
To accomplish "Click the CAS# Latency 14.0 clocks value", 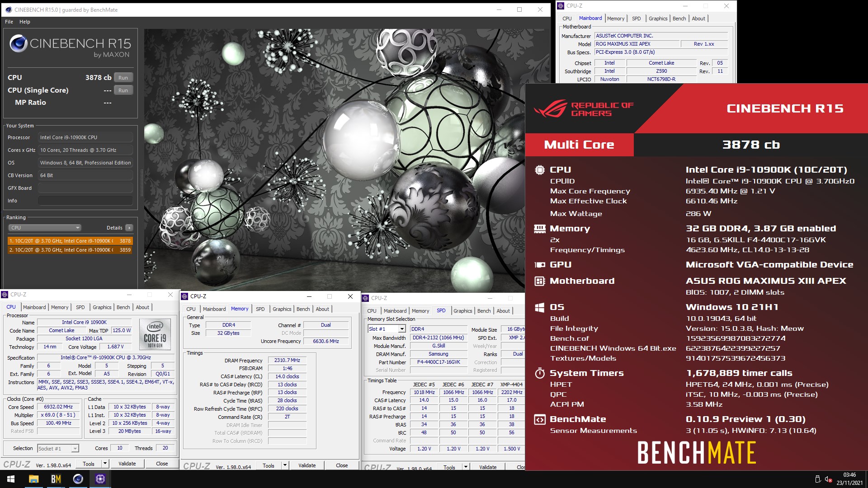I will [287, 377].
